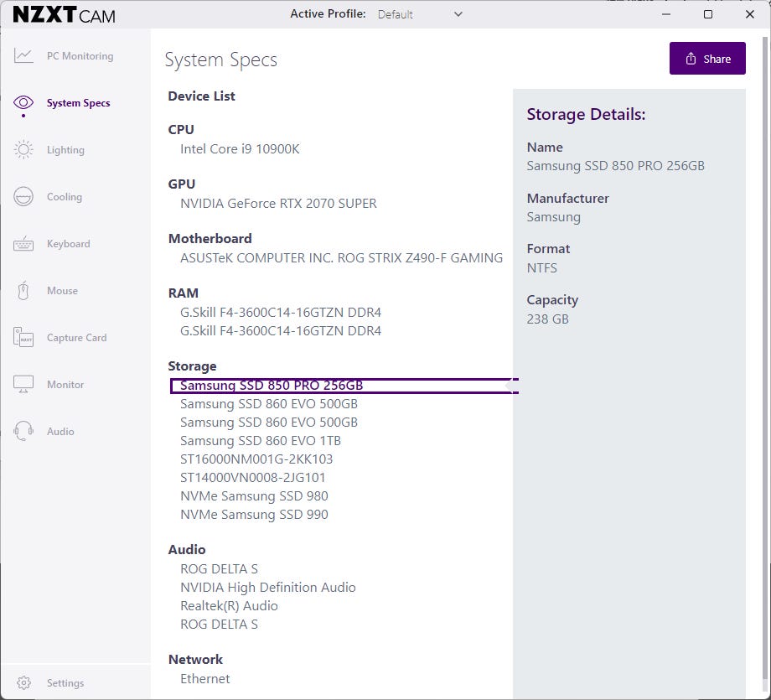The width and height of the screenshot is (771, 700).
Task: Close the NZXT CAM window
Action: (x=750, y=14)
